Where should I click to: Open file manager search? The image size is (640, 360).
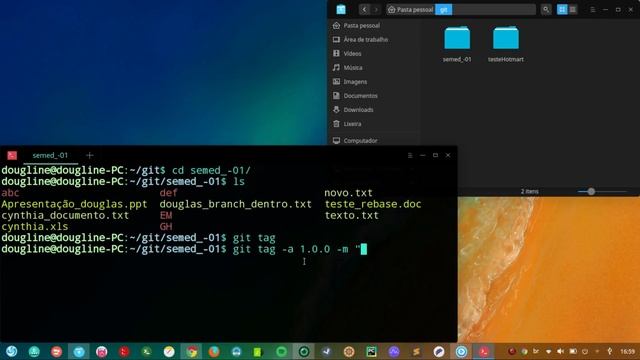click(x=546, y=9)
